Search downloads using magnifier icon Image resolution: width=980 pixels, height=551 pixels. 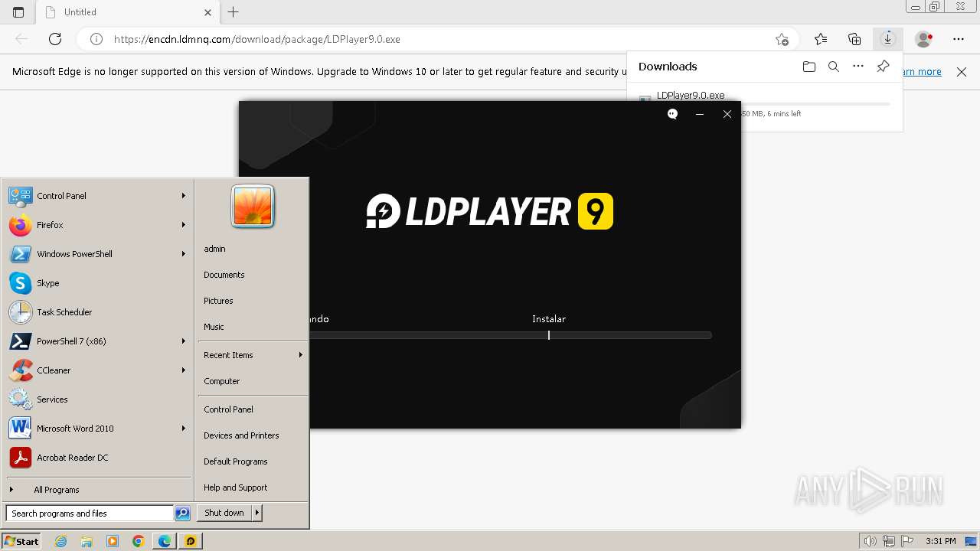click(x=834, y=67)
